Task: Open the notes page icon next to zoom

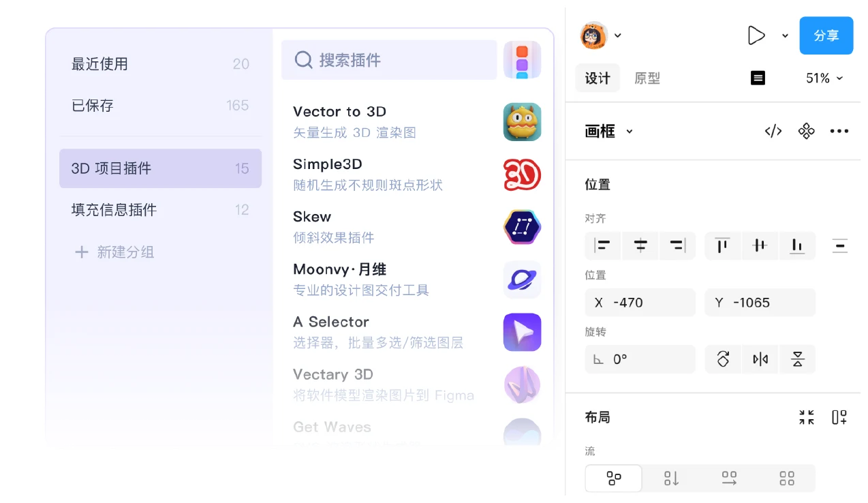Action: [x=758, y=78]
